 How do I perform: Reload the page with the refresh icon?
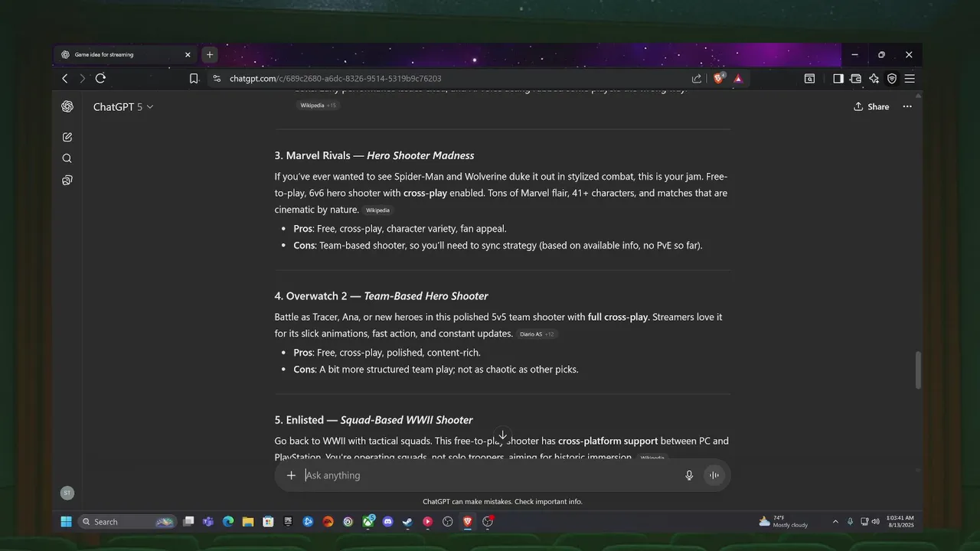[100, 78]
